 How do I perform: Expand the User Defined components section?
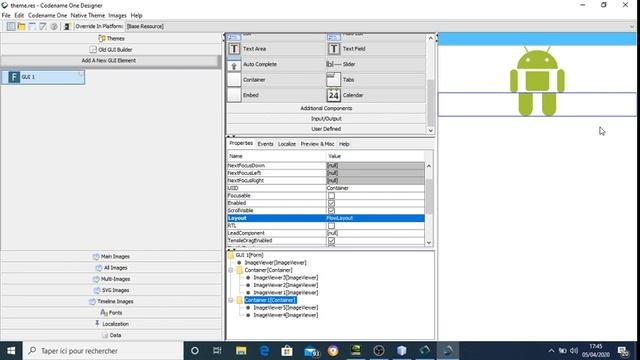[326, 129]
